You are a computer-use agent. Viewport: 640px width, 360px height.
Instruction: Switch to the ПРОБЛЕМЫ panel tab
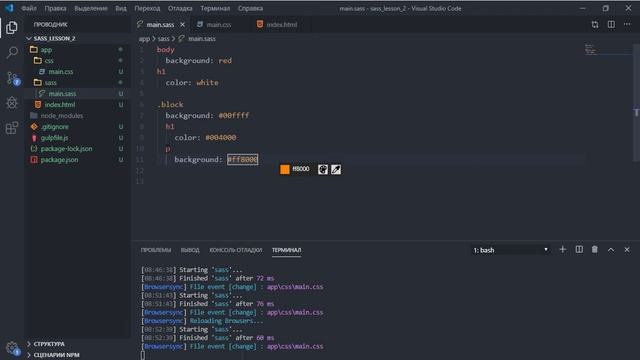(x=156, y=250)
